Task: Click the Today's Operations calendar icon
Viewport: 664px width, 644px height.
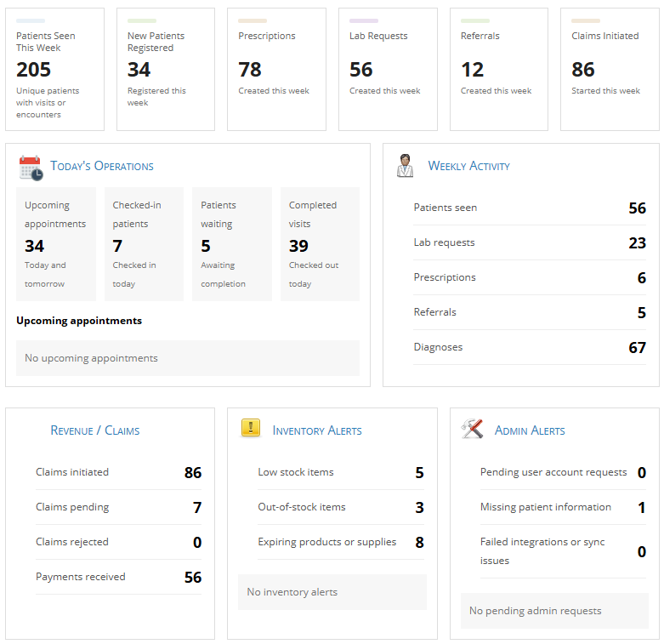Action: click(x=31, y=168)
